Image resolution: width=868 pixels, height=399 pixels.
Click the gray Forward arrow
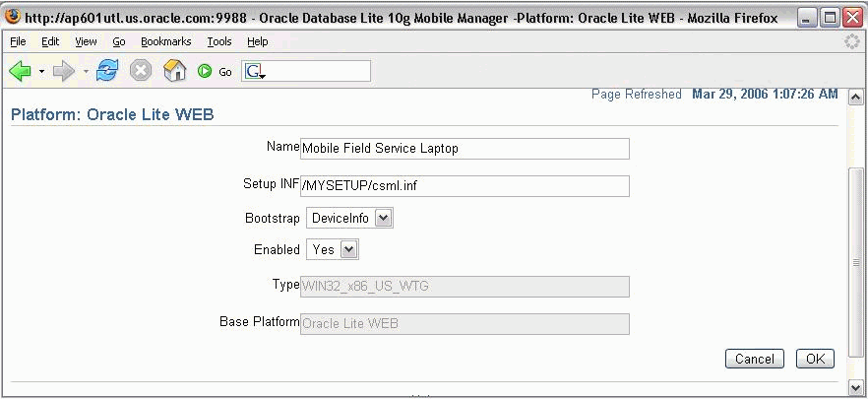(64, 72)
